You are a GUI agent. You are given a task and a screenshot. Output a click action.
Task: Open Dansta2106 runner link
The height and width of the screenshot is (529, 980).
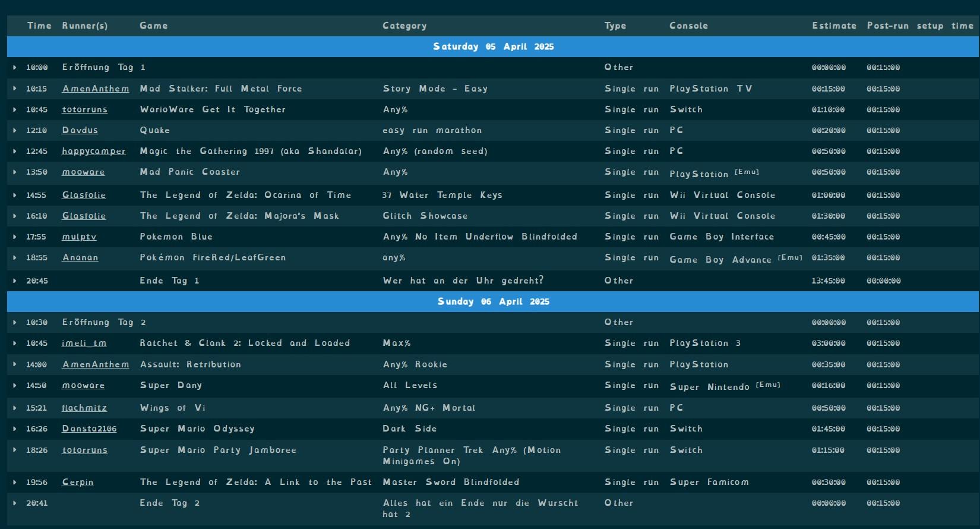pos(89,429)
